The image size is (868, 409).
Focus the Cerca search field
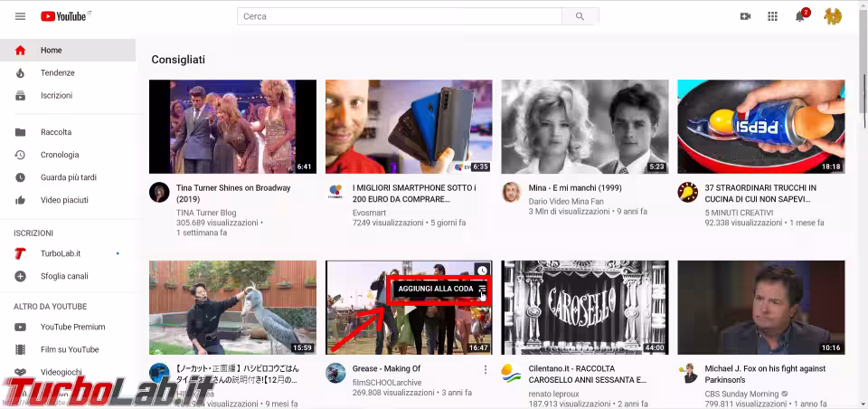click(399, 16)
